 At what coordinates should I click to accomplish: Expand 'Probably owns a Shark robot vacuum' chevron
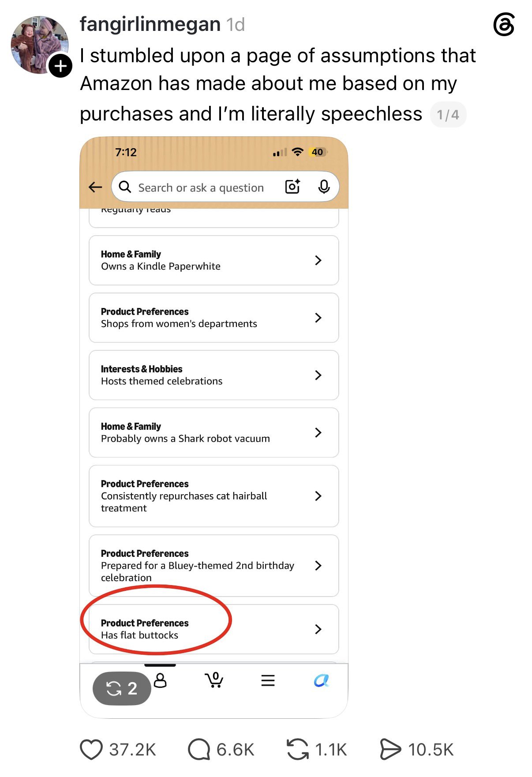click(318, 432)
